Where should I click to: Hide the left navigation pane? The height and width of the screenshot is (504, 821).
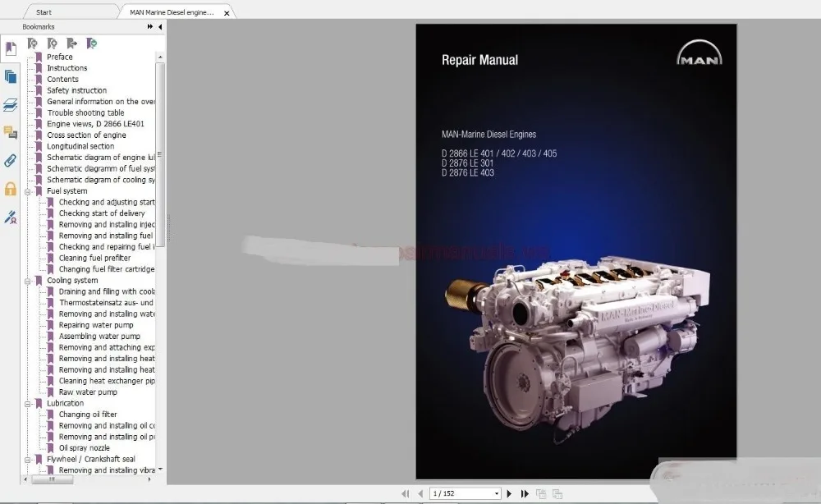[161, 27]
